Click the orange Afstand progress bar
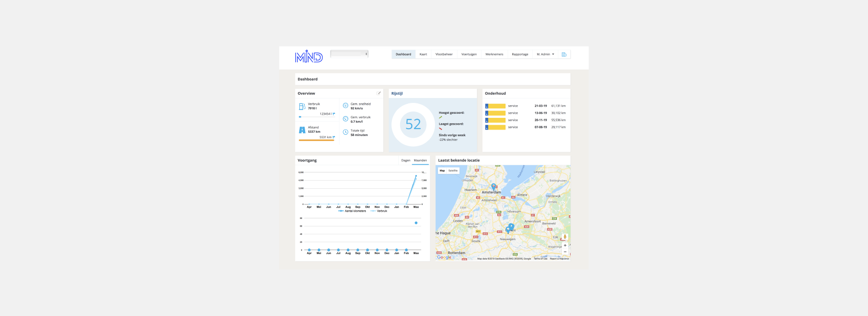 [316, 140]
